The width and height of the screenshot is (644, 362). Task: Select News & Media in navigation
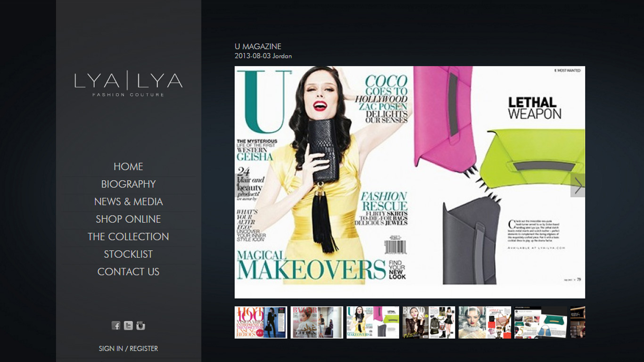coord(128,201)
